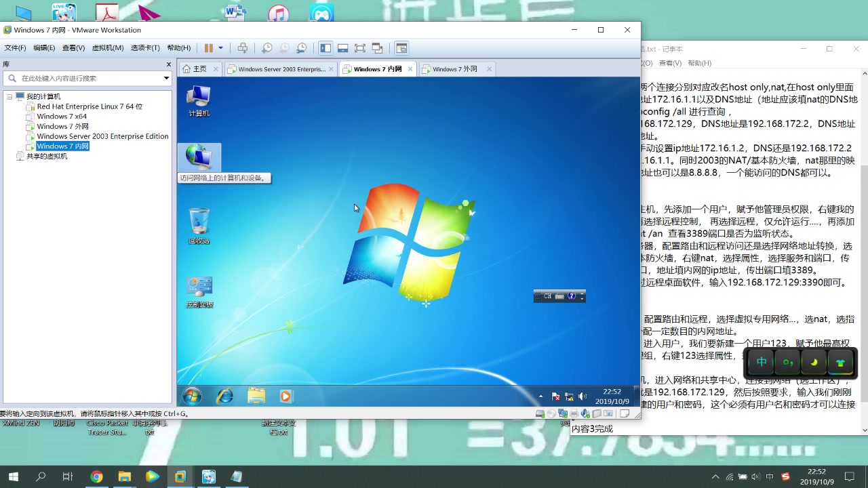Open the 查看(V) menu in Notepad
The height and width of the screenshot is (488, 868).
(x=670, y=63)
